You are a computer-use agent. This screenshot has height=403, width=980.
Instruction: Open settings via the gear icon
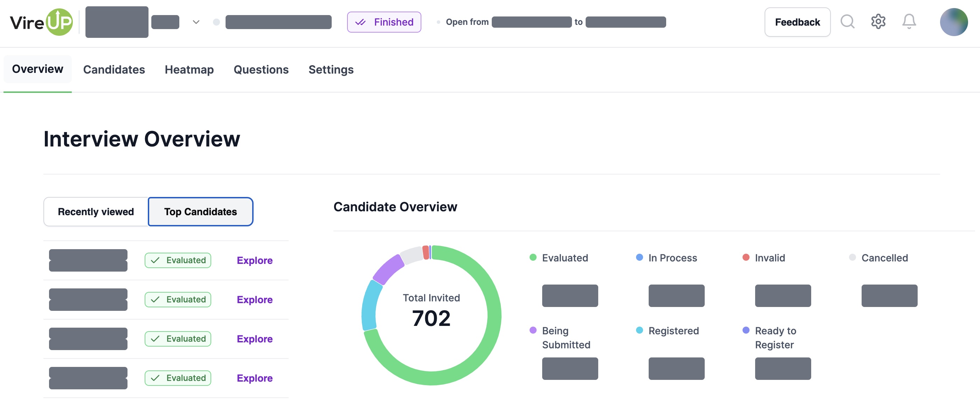[878, 22]
